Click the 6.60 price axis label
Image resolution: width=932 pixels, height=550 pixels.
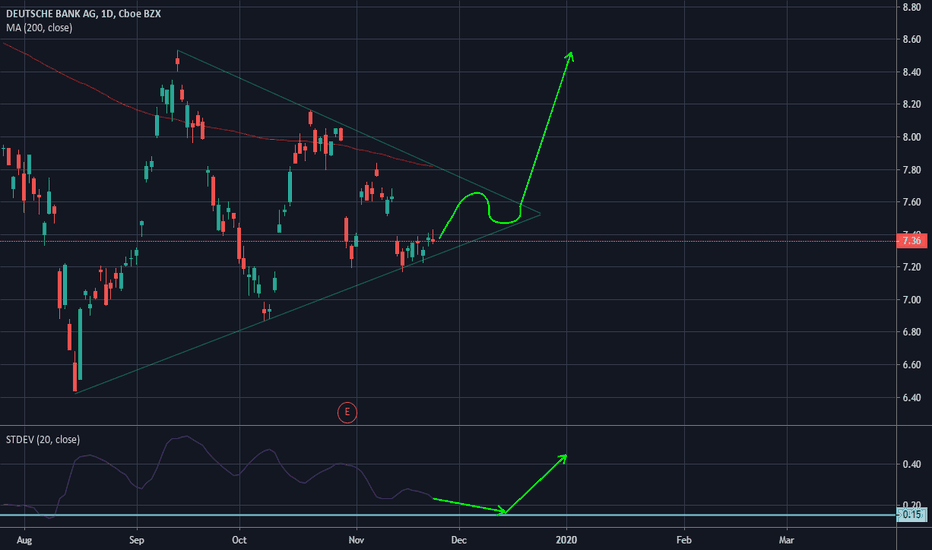(911, 364)
